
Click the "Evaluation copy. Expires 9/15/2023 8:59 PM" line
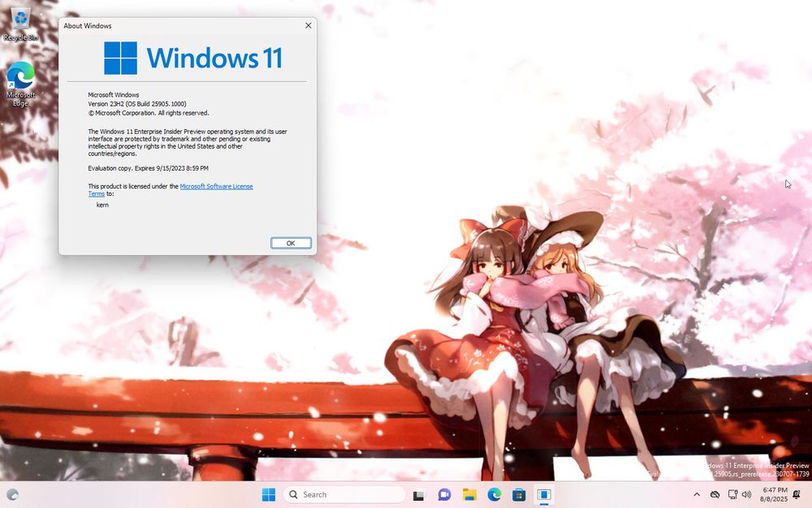[x=148, y=168]
